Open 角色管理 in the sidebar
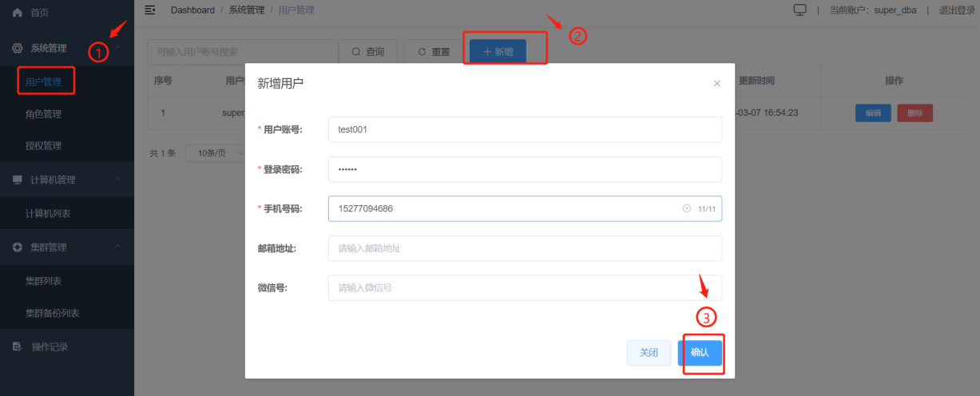The image size is (980, 396). pos(43,114)
